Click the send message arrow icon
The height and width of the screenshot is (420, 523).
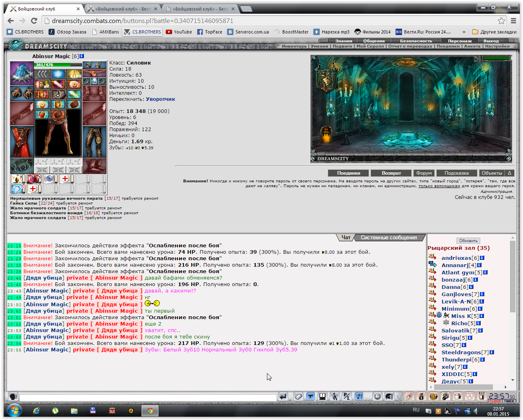click(x=283, y=397)
